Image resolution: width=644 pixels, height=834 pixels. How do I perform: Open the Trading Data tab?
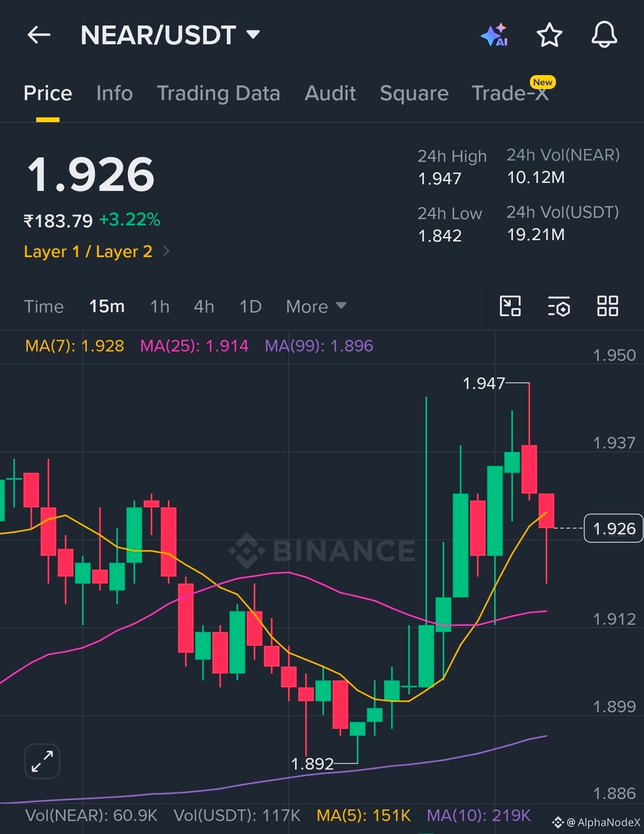pyautogui.click(x=218, y=93)
